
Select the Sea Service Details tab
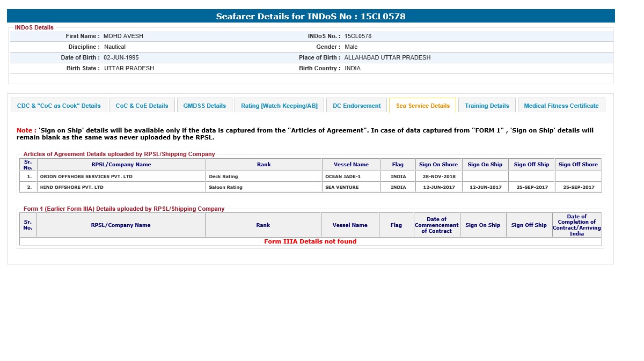click(422, 106)
